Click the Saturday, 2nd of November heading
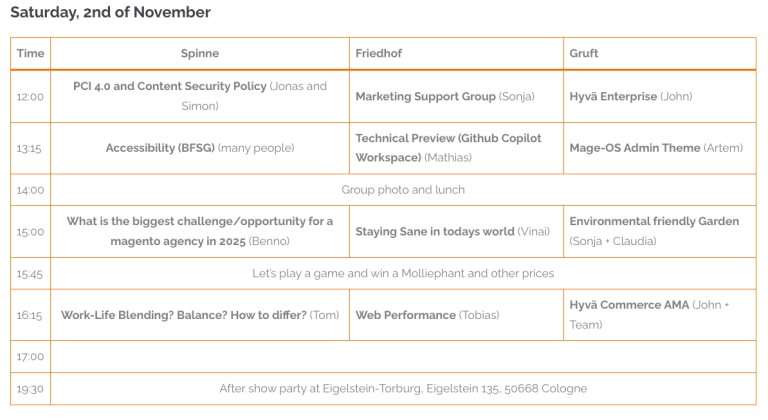The height and width of the screenshot is (420, 768). point(110,13)
